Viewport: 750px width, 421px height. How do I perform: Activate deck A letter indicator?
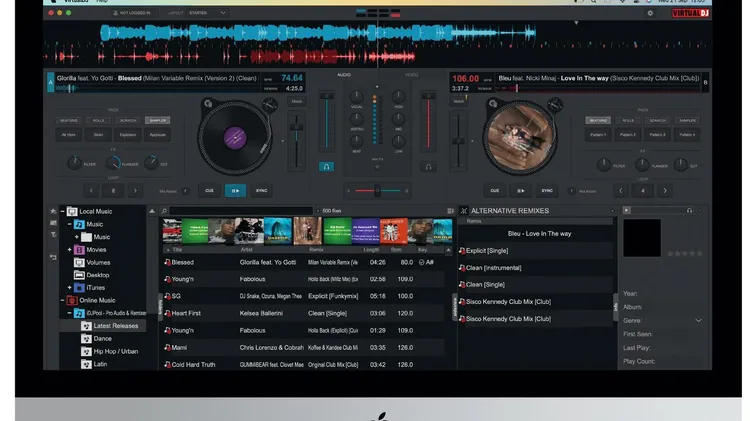point(51,82)
